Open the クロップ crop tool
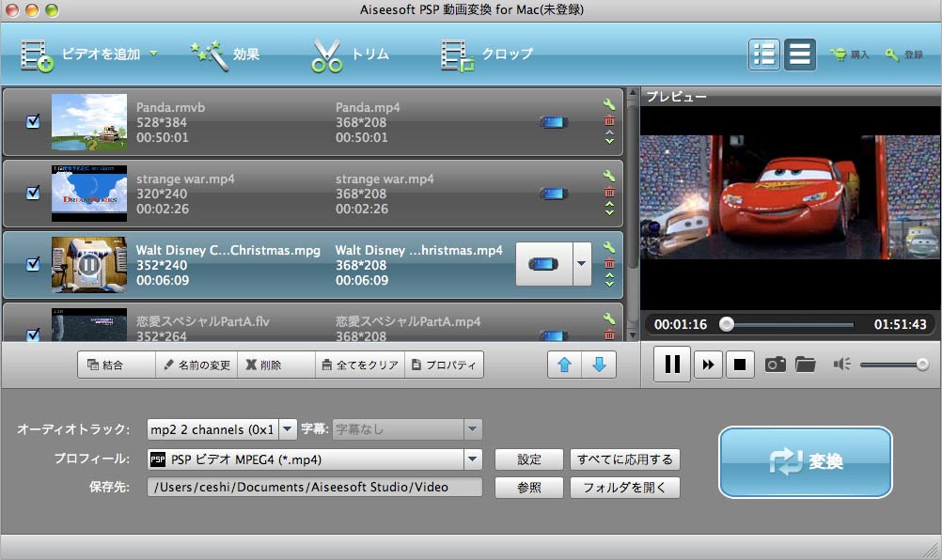Image resolution: width=942 pixels, height=560 pixels. (x=486, y=54)
